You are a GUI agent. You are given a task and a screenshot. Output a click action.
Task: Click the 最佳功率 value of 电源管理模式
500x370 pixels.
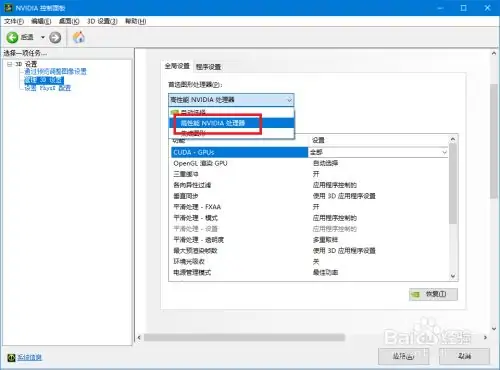coord(325,273)
